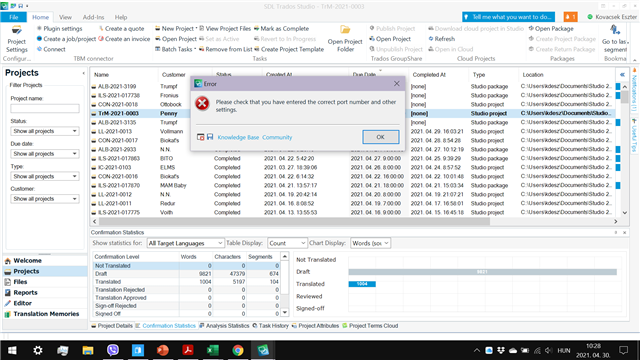Screen dimensions: 640x360
Task: Click Tell me what you want to do box
Action: [508, 17]
